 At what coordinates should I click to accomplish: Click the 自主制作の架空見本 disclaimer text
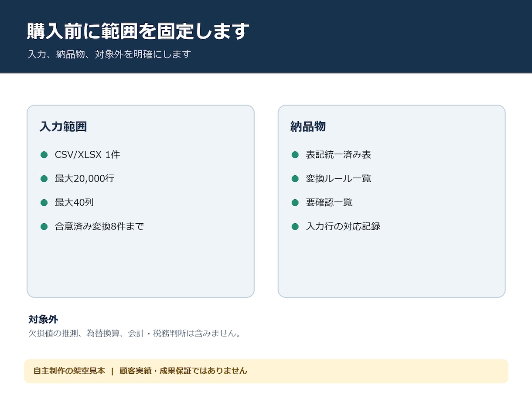(x=69, y=371)
